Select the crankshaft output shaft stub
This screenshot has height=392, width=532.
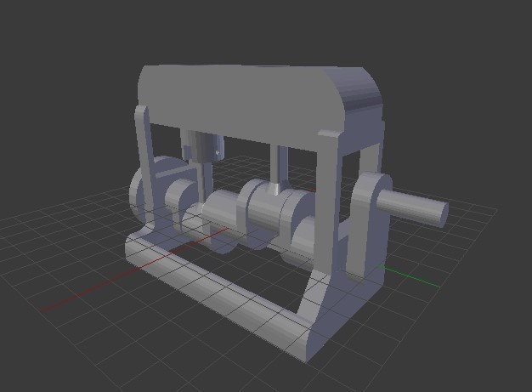coord(412,207)
